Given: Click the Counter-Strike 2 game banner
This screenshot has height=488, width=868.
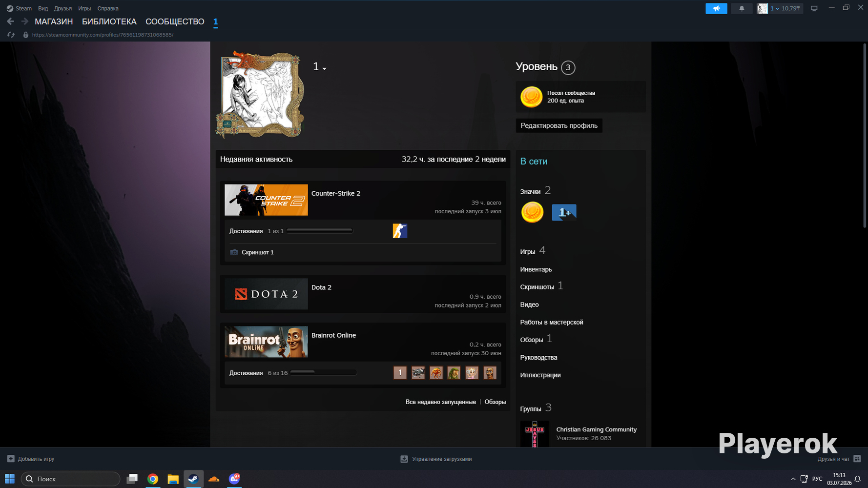Looking at the screenshot, I should (266, 200).
